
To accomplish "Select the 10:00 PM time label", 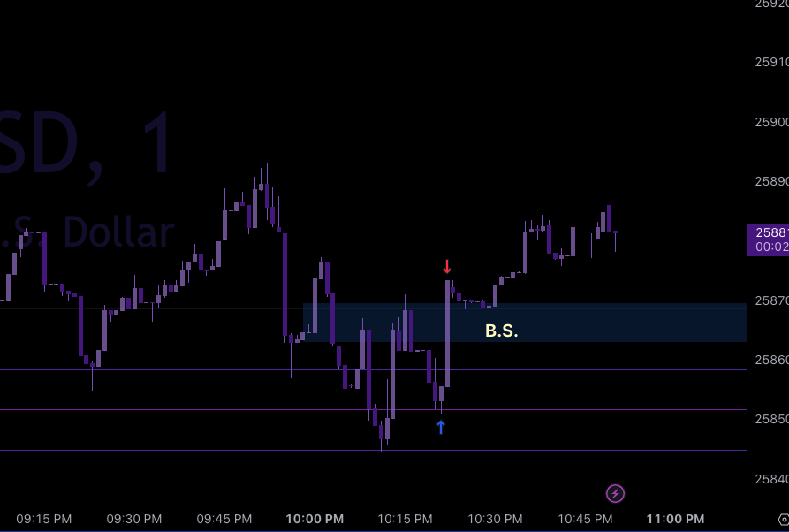I will (314, 519).
